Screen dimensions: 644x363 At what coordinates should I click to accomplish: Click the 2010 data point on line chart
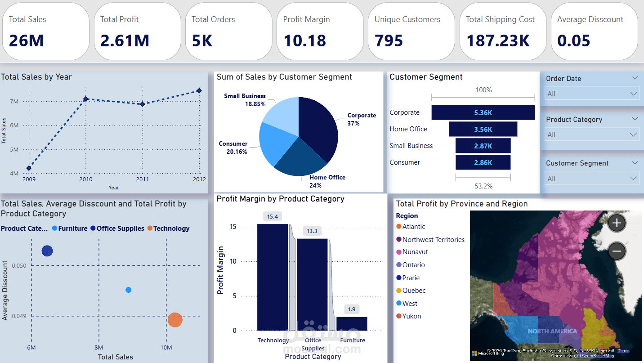pyautogui.click(x=85, y=99)
